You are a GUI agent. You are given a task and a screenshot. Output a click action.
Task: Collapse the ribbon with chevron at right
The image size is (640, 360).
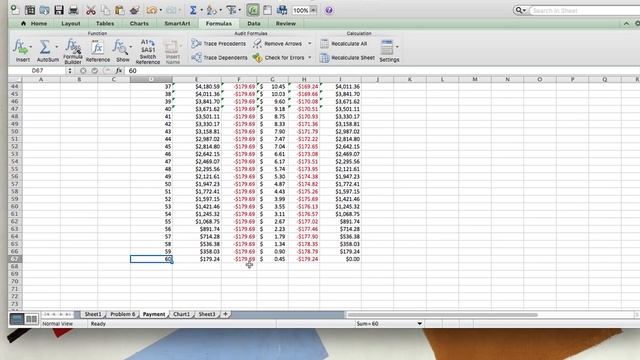pos(626,24)
